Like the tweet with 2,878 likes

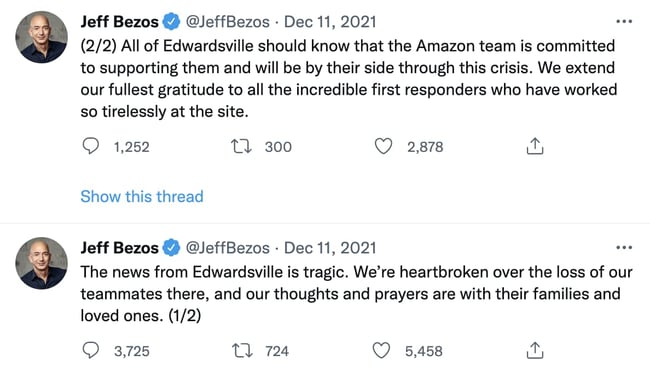pos(383,146)
